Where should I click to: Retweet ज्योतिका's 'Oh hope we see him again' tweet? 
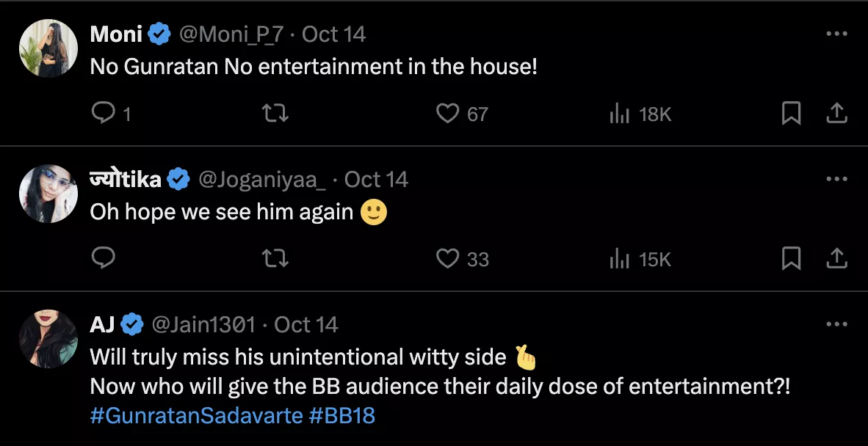[x=275, y=258]
